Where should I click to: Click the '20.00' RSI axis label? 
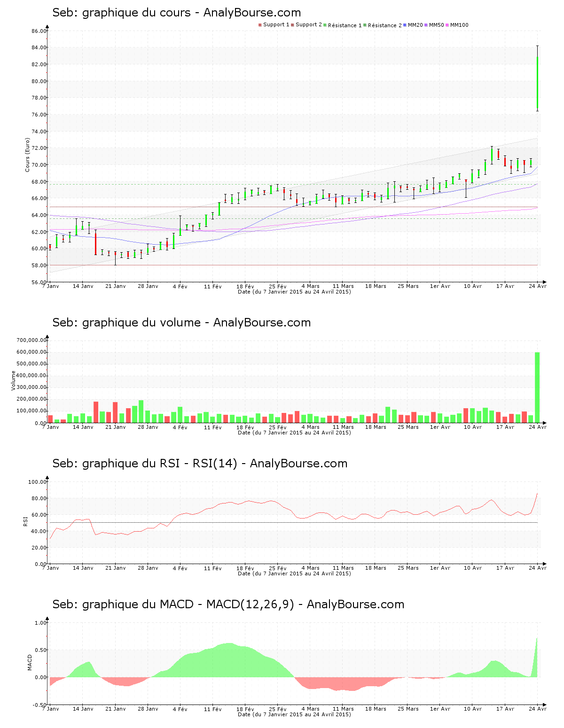[x=39, y=548]
